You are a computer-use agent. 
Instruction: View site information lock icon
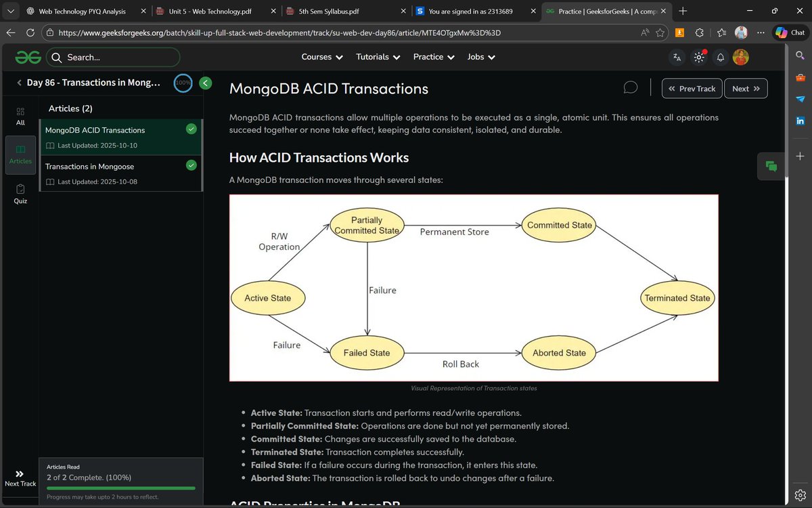[50, 33]
